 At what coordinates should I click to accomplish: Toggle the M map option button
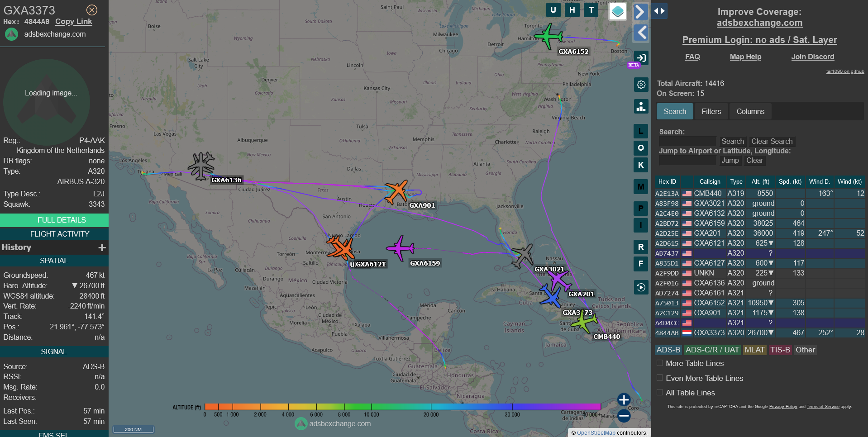click(641, 186)
